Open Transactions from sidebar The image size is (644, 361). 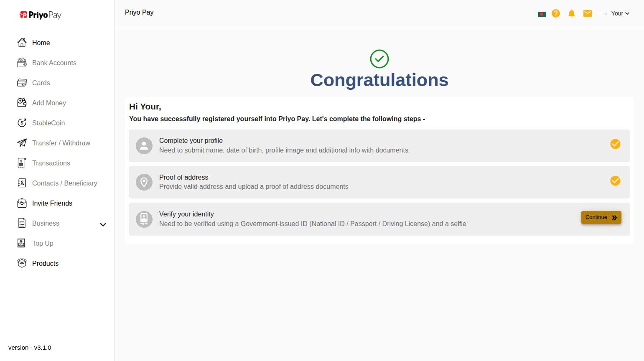[x=51, y=163]
